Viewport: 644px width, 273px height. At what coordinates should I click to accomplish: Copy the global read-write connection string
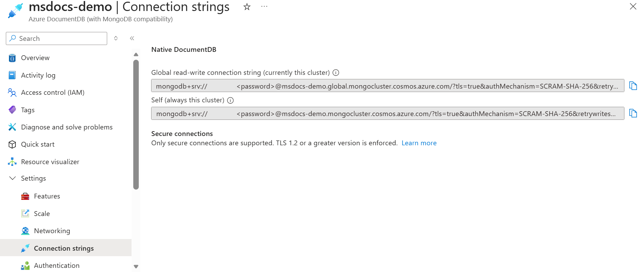[633, 86]
